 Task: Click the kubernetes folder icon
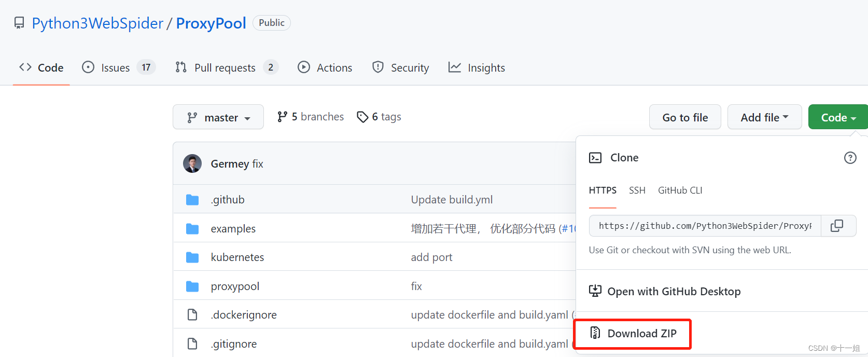pyautogui.click(x=192, y=257)
